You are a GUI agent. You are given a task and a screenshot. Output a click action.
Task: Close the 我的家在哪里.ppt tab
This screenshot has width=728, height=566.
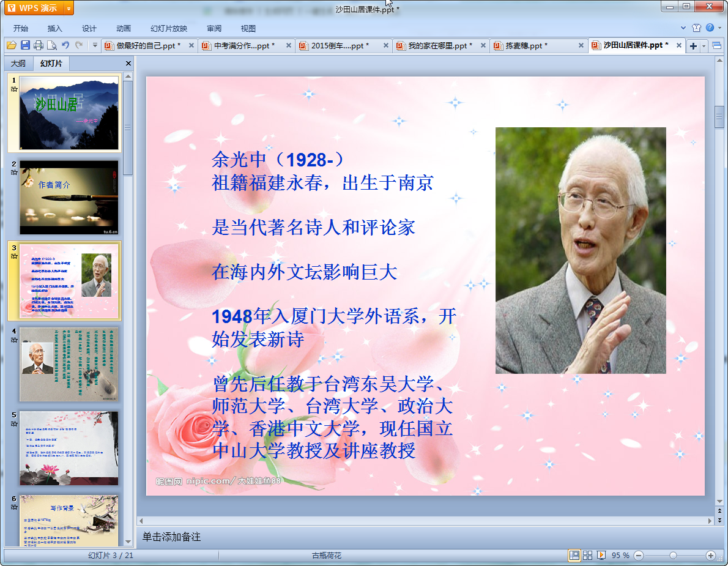coord(483,45)
